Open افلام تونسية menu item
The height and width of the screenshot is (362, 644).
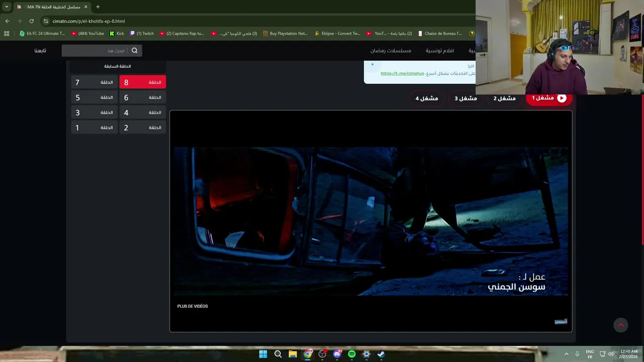pyautogui.click(x=440, y=51)
